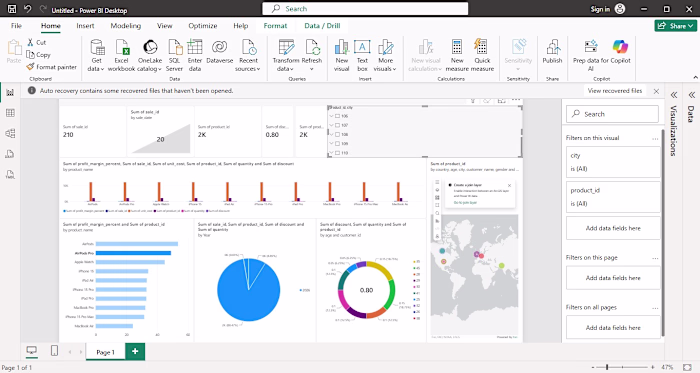Switch to the Modeling ribbon tab
Image resolution: width=700 pixels, height=373 pixels.
pos(125,26)
